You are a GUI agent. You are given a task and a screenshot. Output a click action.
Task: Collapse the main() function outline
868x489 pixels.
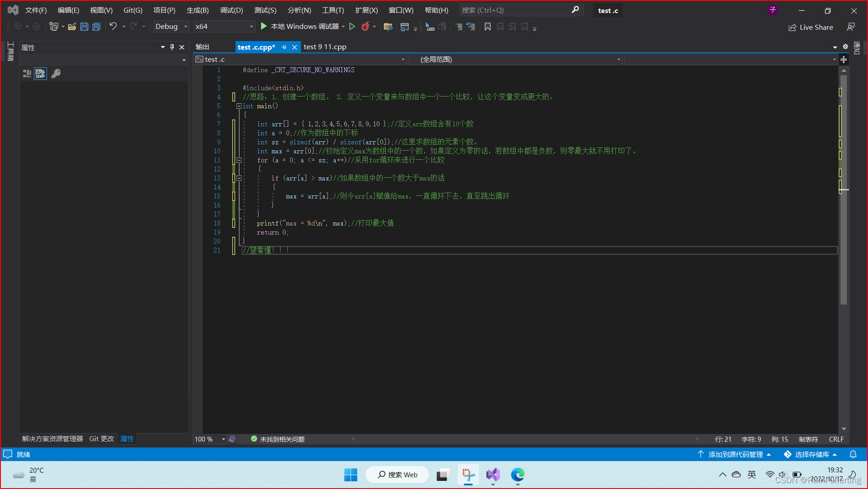coord(239,106)
